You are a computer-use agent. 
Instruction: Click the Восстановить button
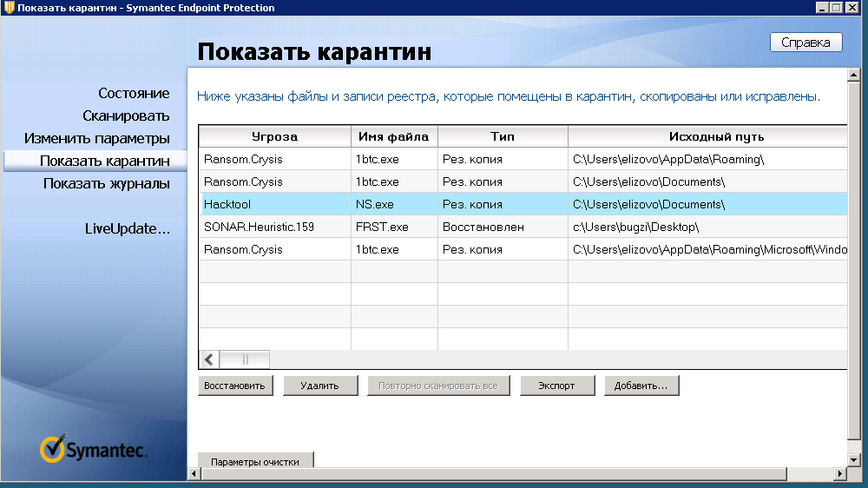[x=235, y=386]
